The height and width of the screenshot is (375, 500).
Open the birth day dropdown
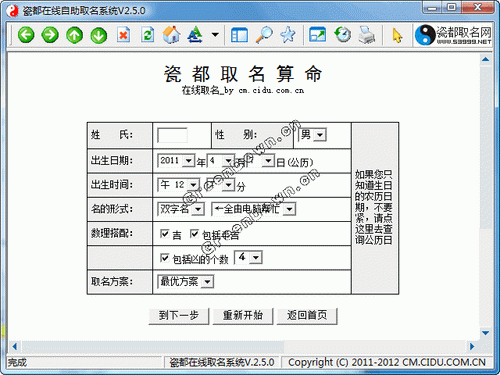pyautogui.click(x=261, y=161)
